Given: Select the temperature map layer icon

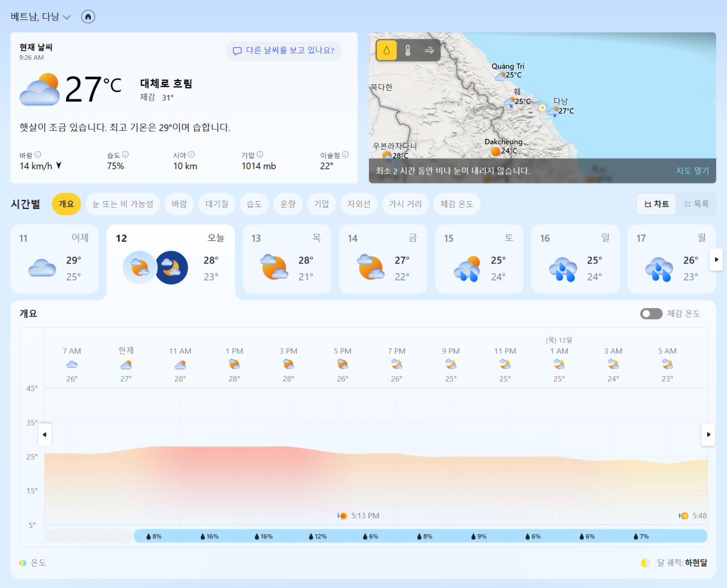Looking at the screenshot, I should 408,50.
